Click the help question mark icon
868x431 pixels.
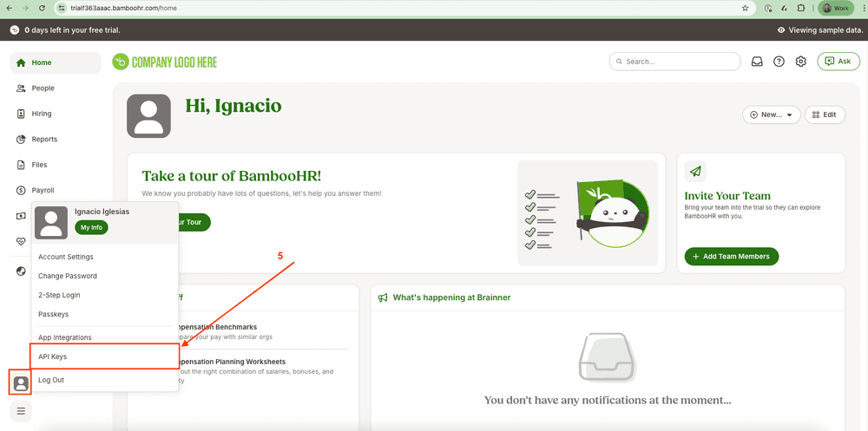[779, 62]
